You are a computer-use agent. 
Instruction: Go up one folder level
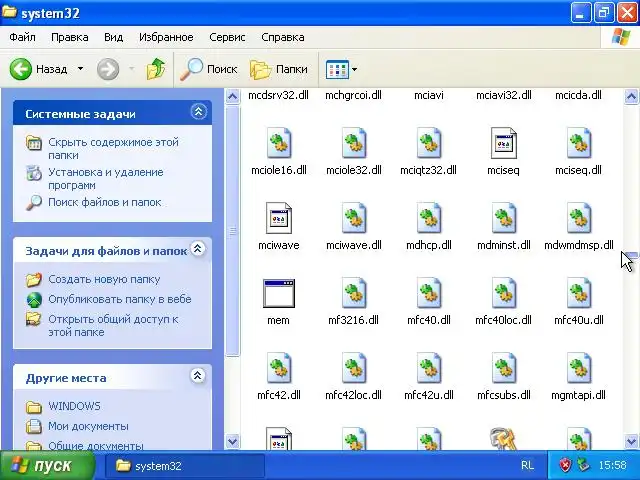pyautogui.click(x=156, y=69)
